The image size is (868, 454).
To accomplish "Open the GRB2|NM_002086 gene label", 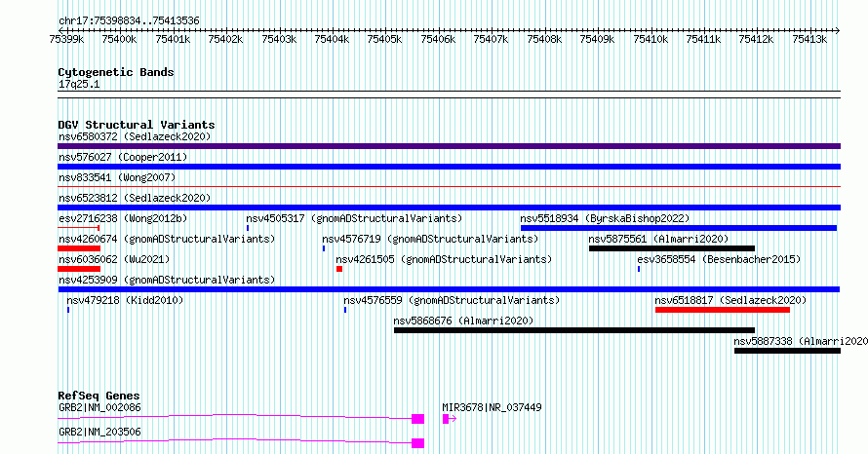I will click(99, 407).
